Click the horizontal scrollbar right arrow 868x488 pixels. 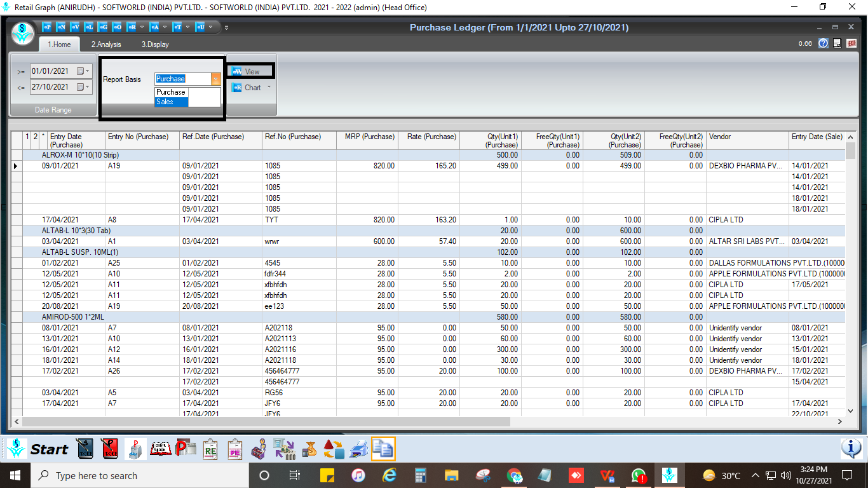pyautogui.click(x=839, y=421)
